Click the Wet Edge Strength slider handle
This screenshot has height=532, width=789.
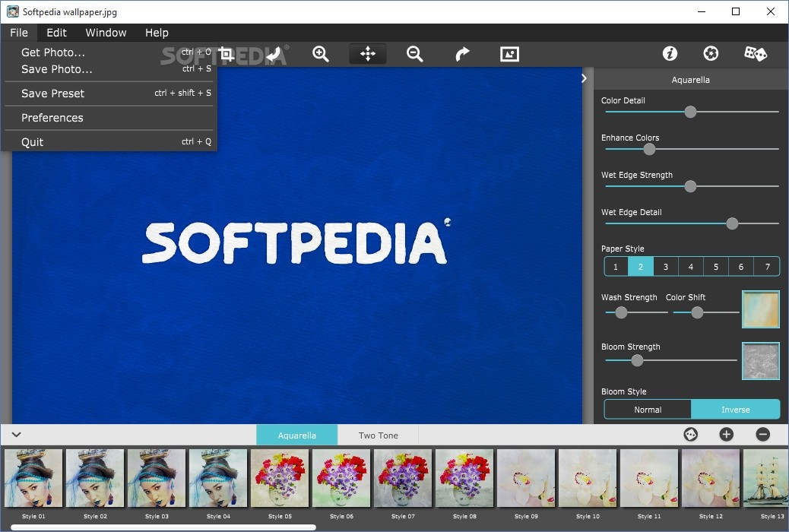tap(690, 186)
